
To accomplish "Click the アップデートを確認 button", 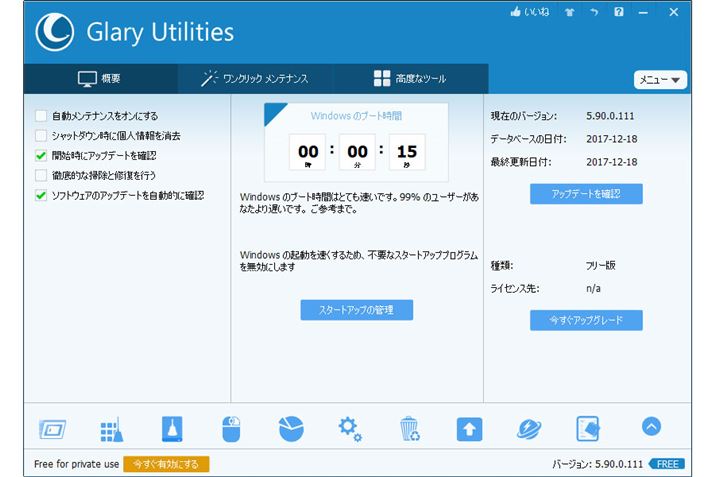I will click(586, 194).
